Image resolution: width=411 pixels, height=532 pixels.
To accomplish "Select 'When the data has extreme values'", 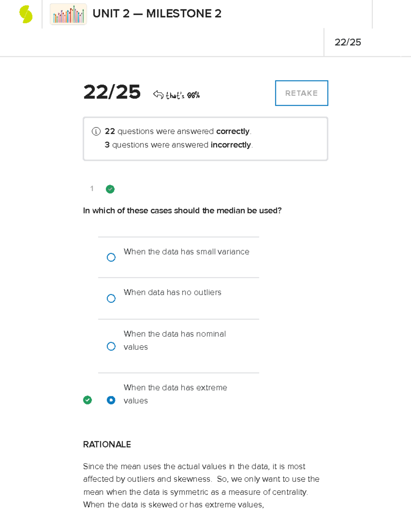I will pos(111,400).
